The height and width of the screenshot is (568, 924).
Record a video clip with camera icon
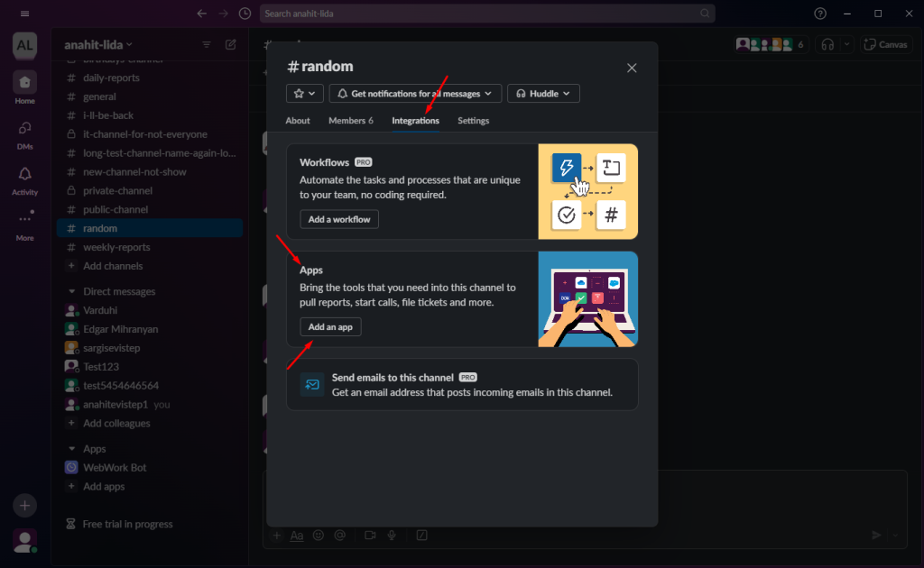[x=370, y=535]
